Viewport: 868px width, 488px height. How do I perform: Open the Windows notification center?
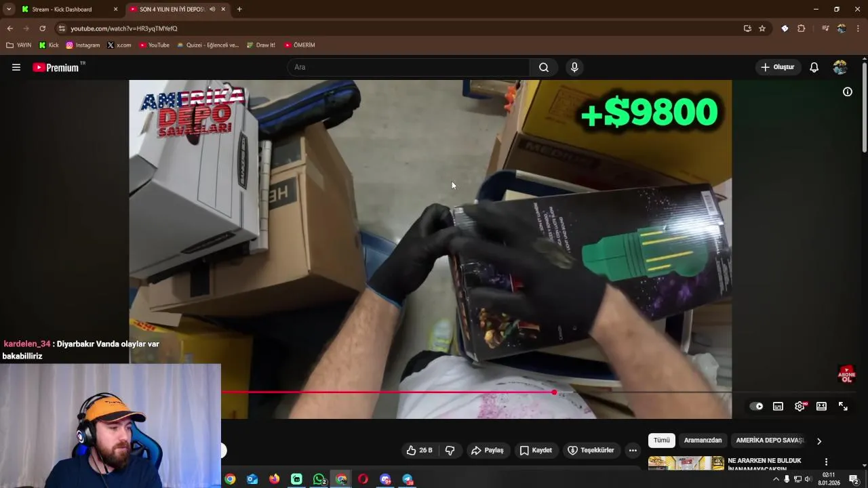[x=855, y=479]
